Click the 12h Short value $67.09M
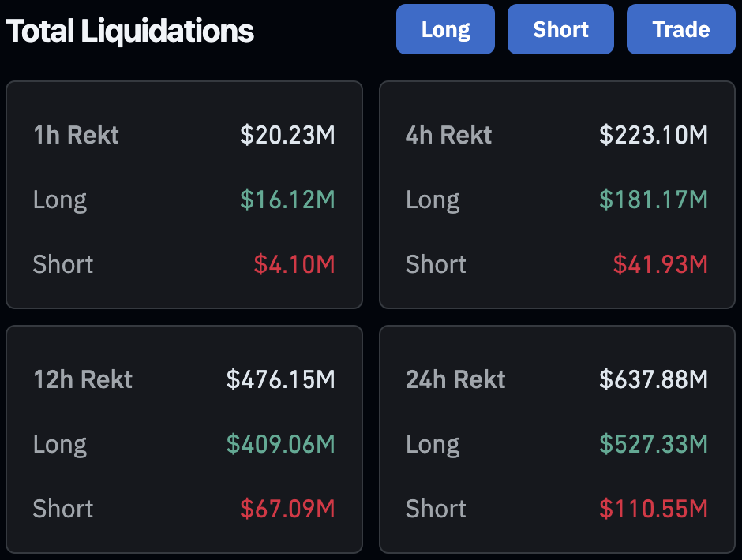The width and height of the screenshot is (742, 560). tap(287, 509)
